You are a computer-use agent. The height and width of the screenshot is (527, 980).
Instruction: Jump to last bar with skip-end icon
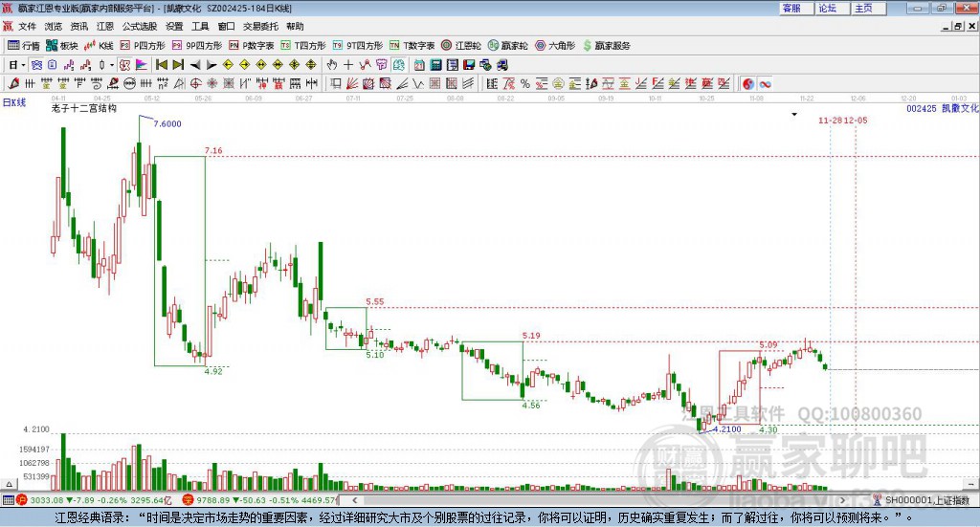(178, 65)
